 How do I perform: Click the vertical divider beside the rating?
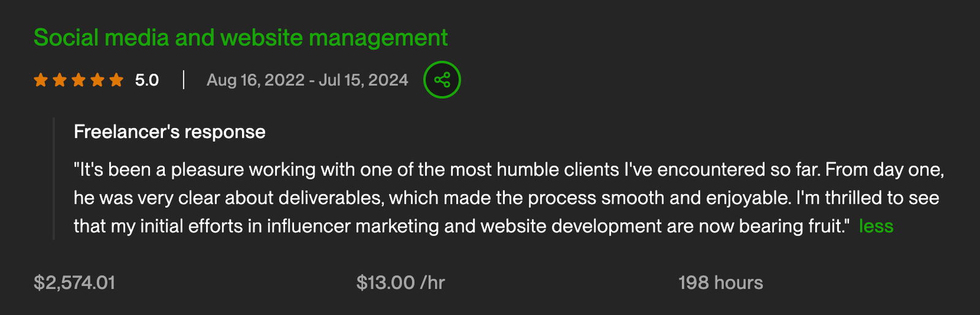tap(184, 80)
